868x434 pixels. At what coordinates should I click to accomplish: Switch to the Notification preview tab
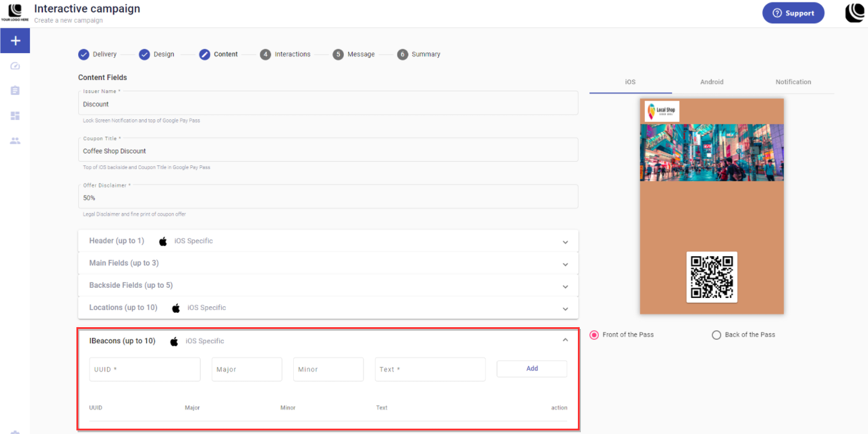(793, 82)
